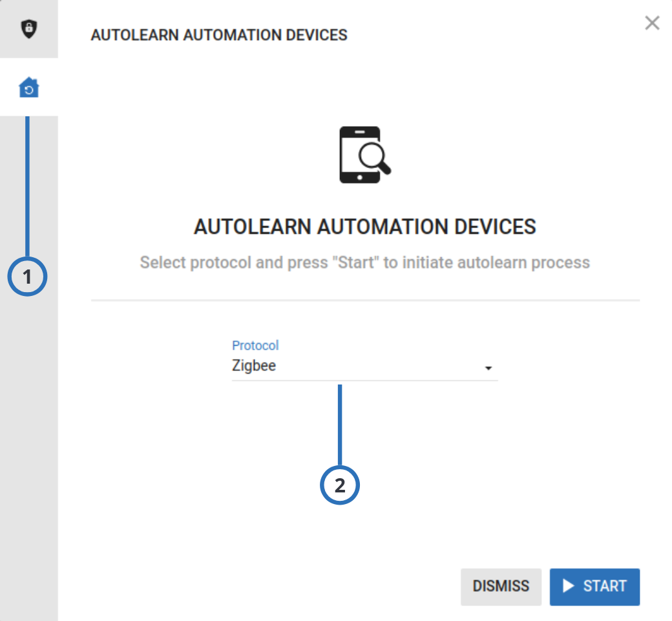Click the phone with magnifier illustration
Screen dimensions: 672x621
(x=364, y=155)
